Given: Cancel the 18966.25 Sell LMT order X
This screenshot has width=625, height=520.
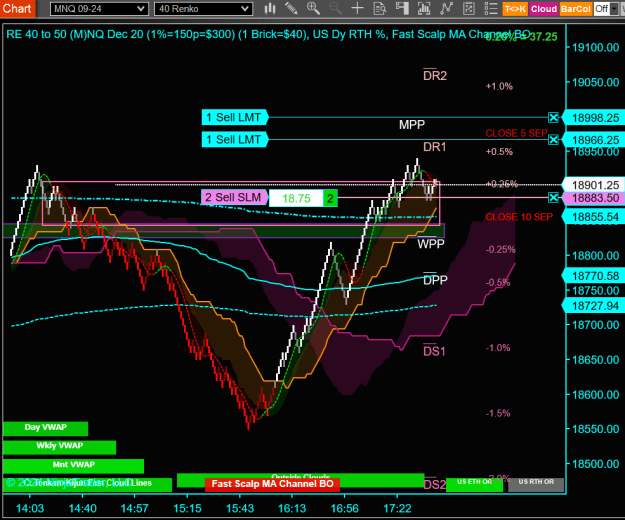Looking at the screenshot, I should [x=553, y=139].
